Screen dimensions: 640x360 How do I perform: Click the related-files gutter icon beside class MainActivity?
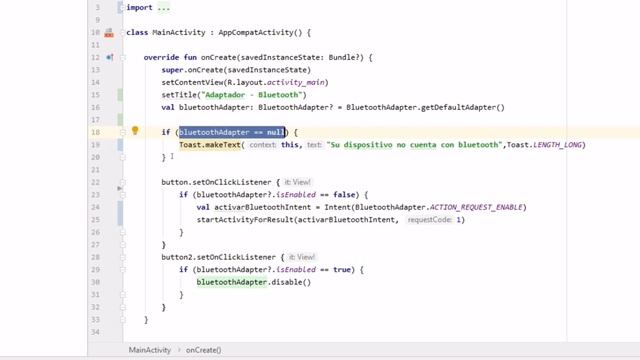(109, 33)
